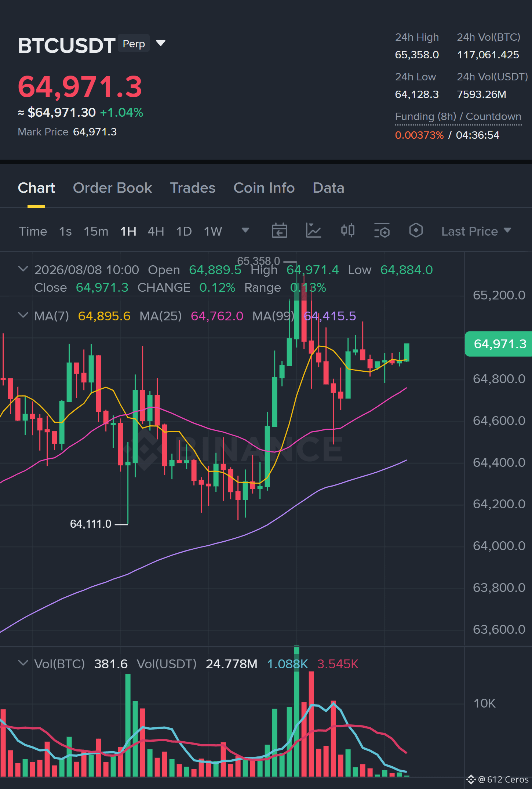Collapse the MA indicator legend chevron
The width and height of the screenshot is (532, 789).
point(23,315)
